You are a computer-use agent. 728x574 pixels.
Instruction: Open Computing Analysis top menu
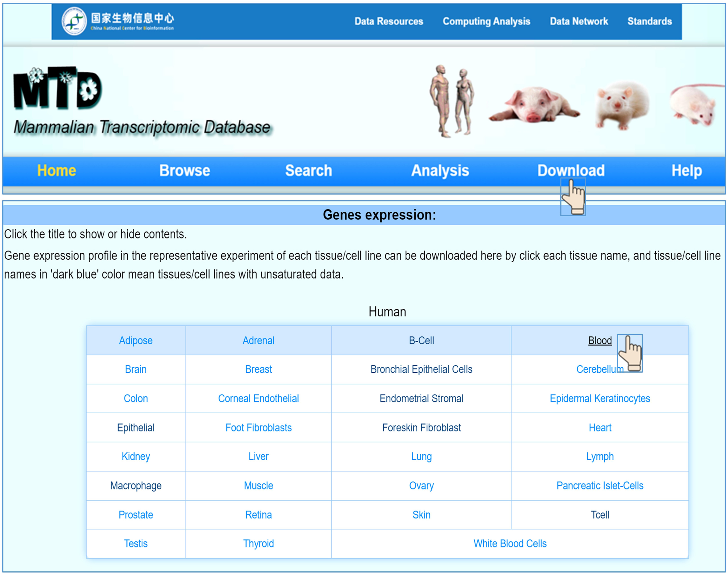tap(486, 21)
